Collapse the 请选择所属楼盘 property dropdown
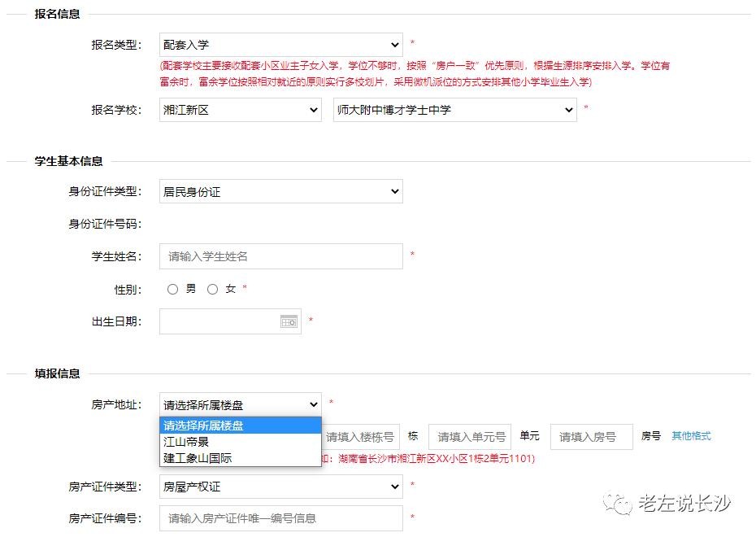756x537 pixels. 241,404
